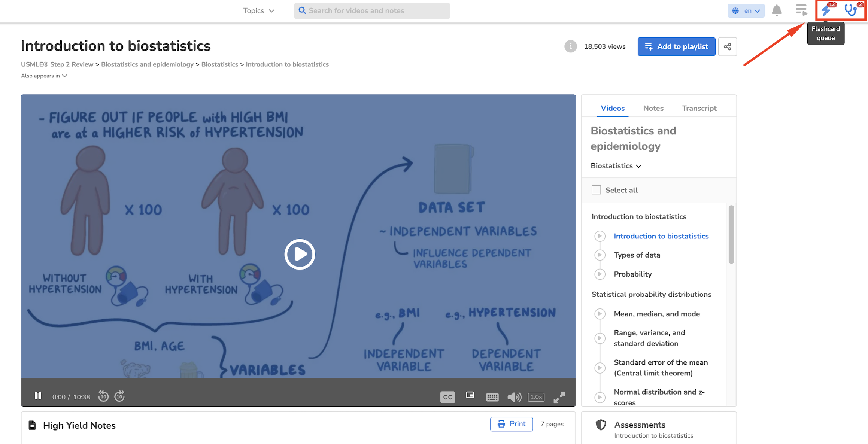Click the stethoscope questions queue icon
Image resolution: width=868 pixels, height=444 pixels.
tap(851, 10)
